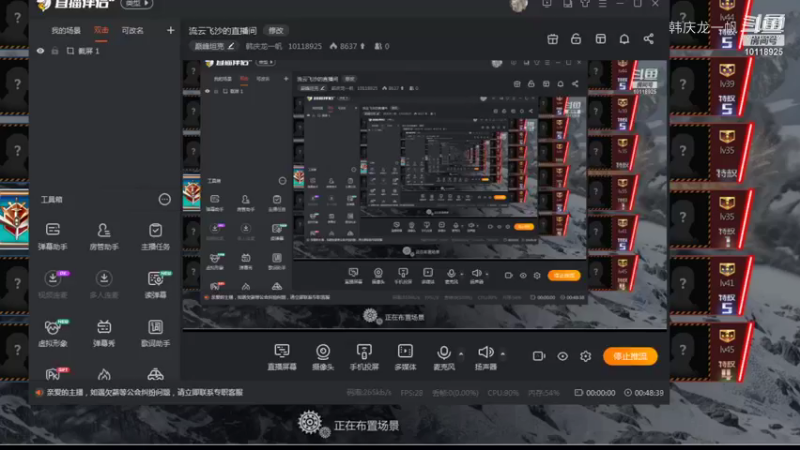800x450 pixels.
Task: Click the flame tool icon in toolbox
Action: coord(104,375)
